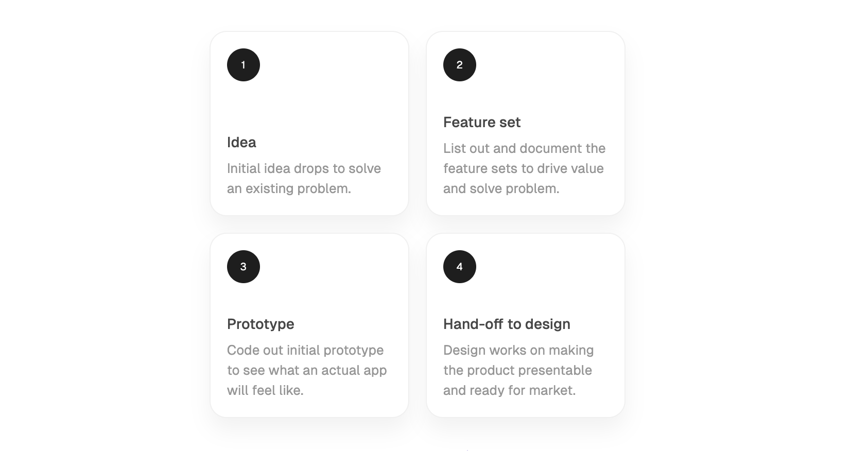
Task: Click 'feature sets to drive value' line
Action: [x=523, y=168]
